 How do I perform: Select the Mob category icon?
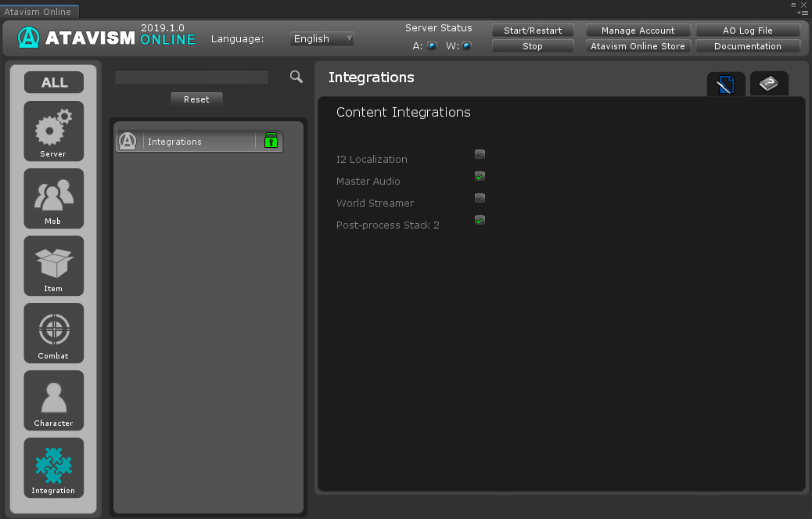pyautogui.click(x=53, y=198)
